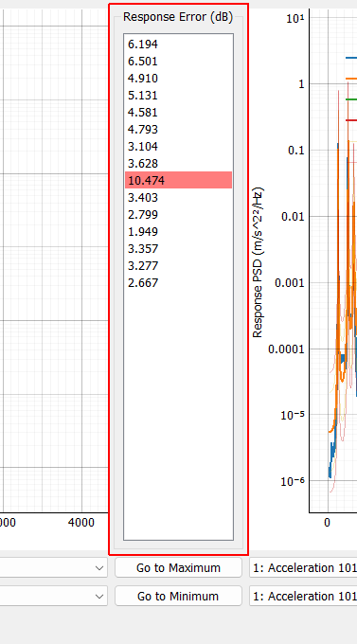Select the 3.357 response error entry
The image size is (357, 644).
pos(178,248)
